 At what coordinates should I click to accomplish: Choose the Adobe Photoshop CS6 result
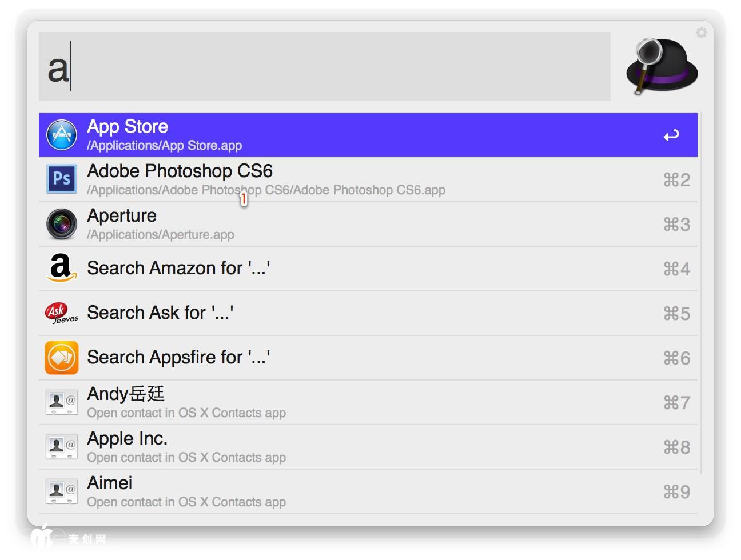pyautogui.click(x=366, y=179)
